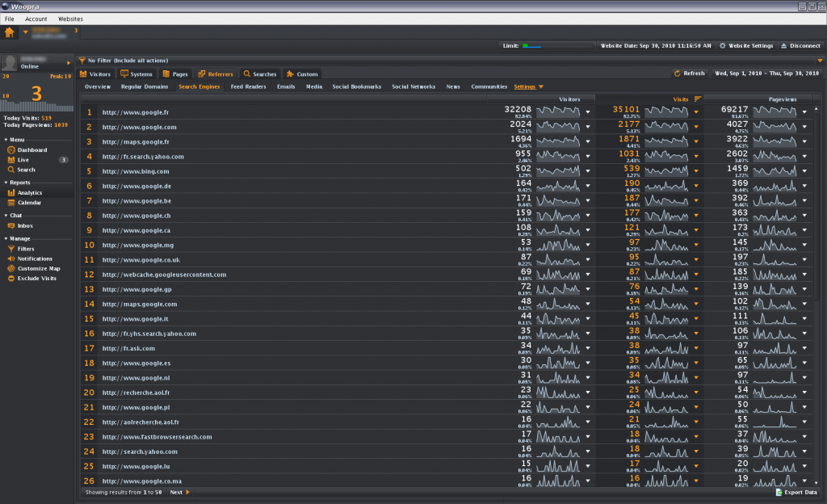
Task: Select row http://www.fastbrowsersearch.com
Action: pos(447,436)
